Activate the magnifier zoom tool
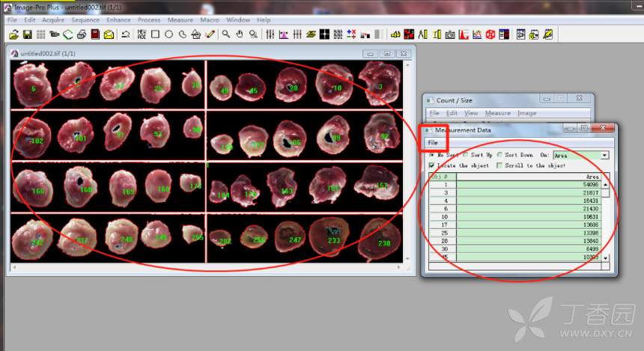 pyautogui.click(x=225, y=34)
